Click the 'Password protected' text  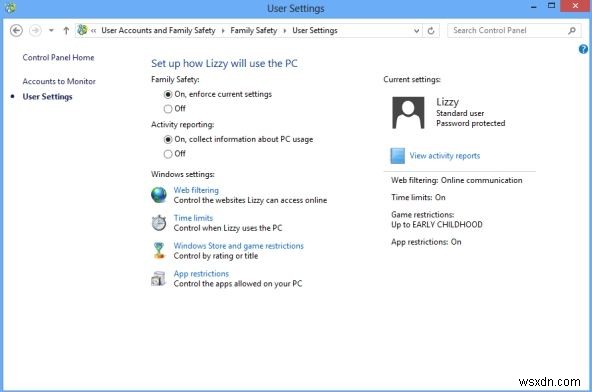470,123
